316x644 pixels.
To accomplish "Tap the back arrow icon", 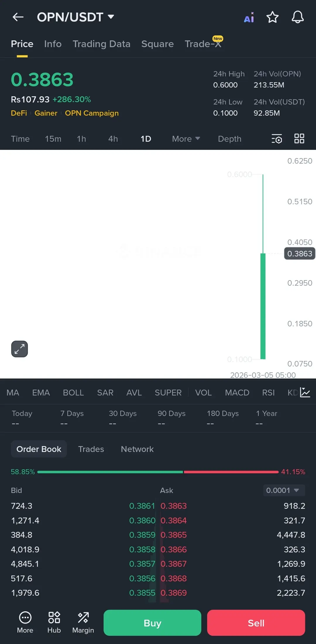I will [18, 17].
